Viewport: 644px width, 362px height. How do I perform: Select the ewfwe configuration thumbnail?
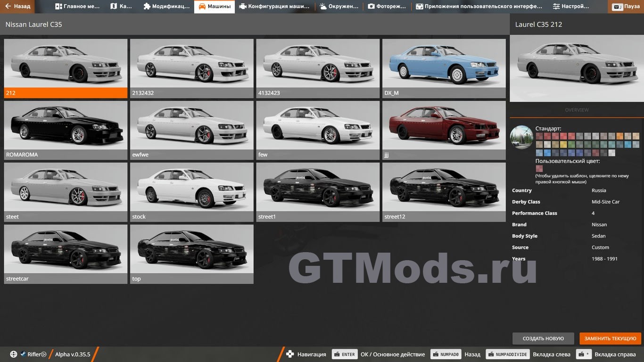point(192,130)
